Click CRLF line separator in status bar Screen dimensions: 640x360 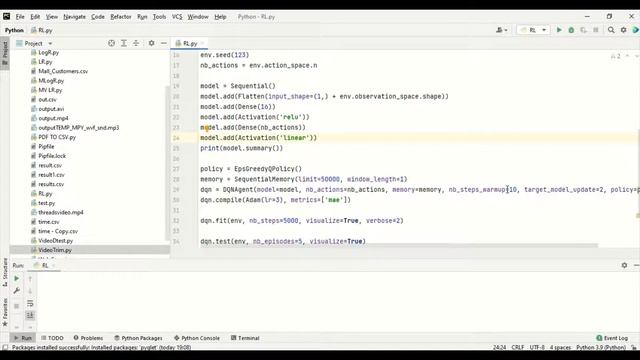(518, 347)
